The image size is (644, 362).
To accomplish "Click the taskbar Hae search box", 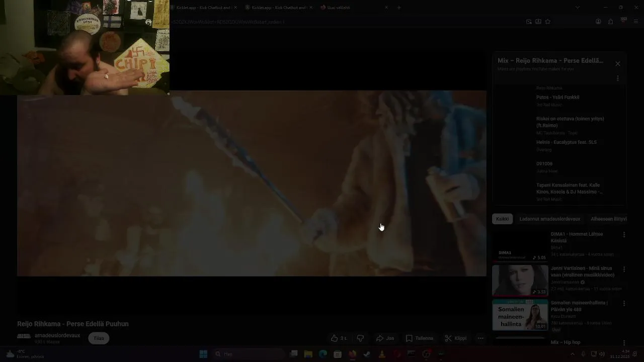I will click(248, 354).
